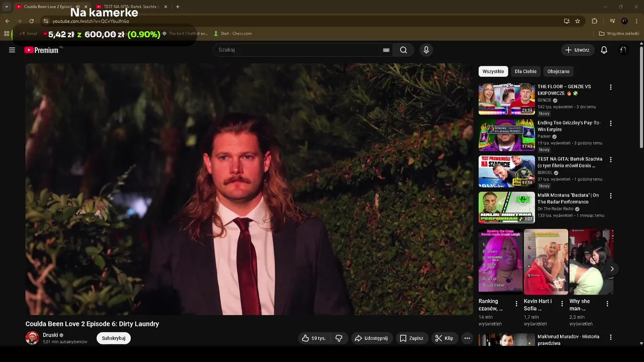Select the Dla Ciebie filter chip
This screenshot has height=362, width=644.
pyautogui.click(x=525, y=71)
